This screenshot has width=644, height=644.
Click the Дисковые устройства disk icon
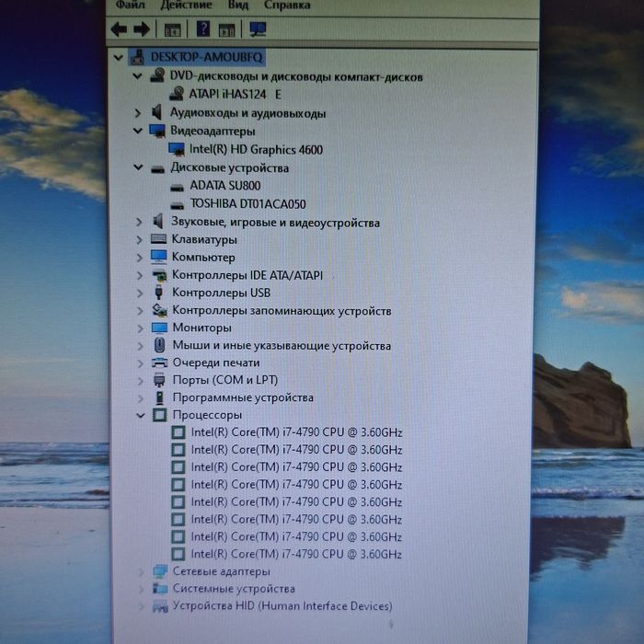pos(157,168)
